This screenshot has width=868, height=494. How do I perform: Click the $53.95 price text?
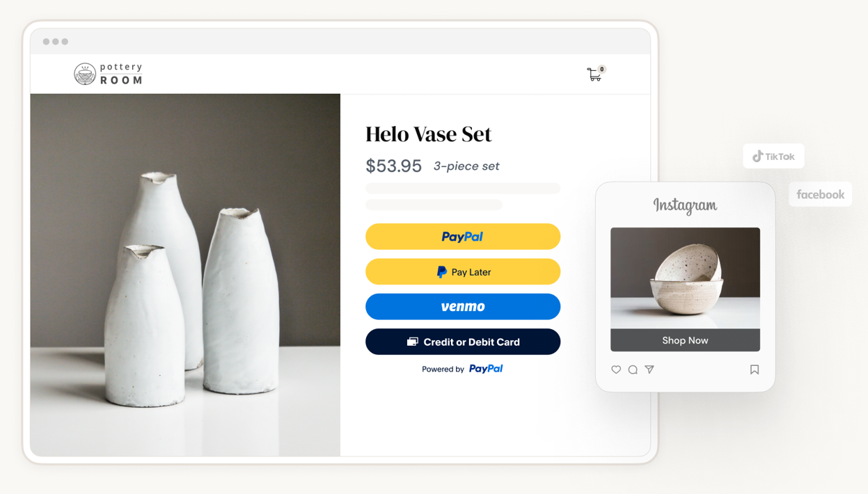[394, 166]
